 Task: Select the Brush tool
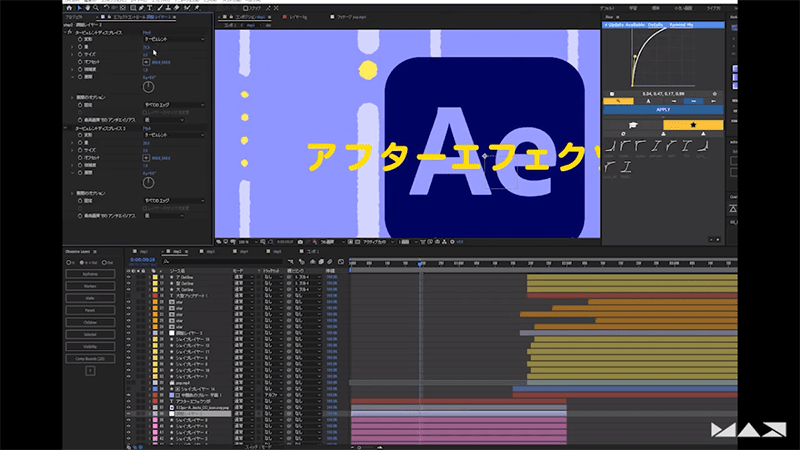coord(160,8)
